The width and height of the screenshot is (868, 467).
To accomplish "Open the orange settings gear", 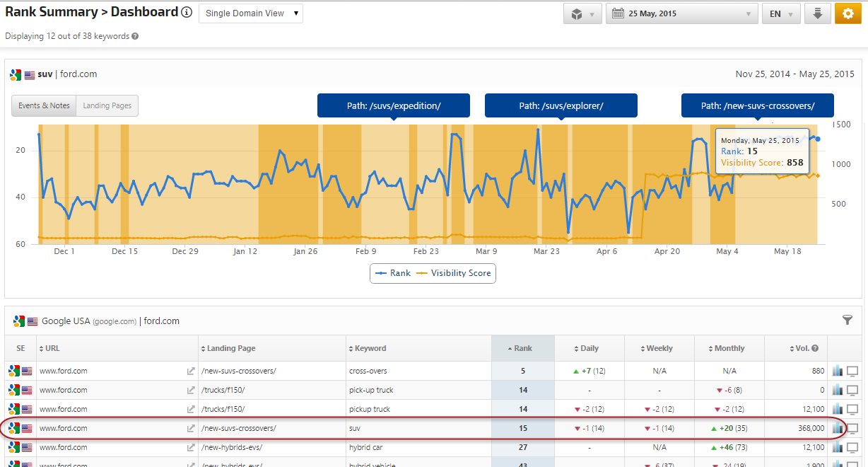I will (x=848, y=13).
